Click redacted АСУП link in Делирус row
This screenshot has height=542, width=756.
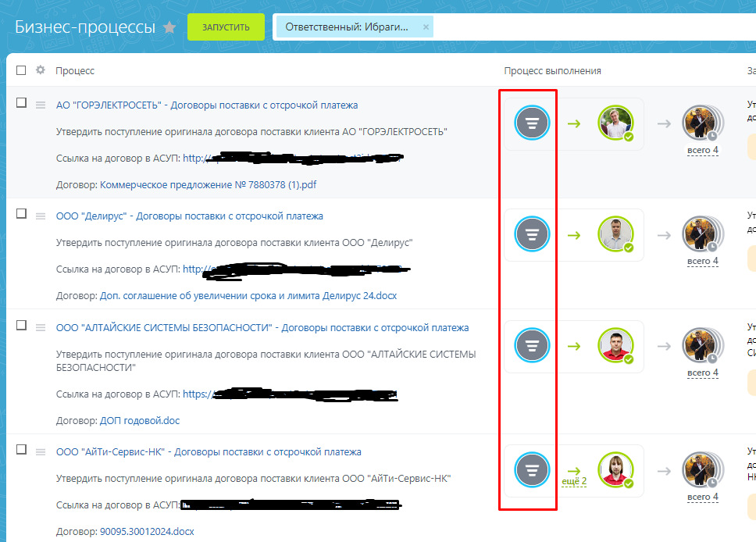(x=296, y=269)
